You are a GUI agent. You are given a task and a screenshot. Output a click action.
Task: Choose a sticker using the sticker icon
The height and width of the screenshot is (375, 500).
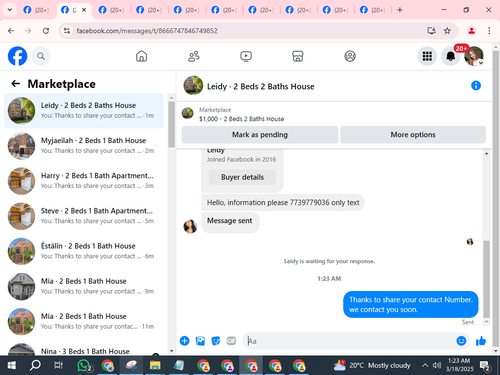(x=216, y=341)
